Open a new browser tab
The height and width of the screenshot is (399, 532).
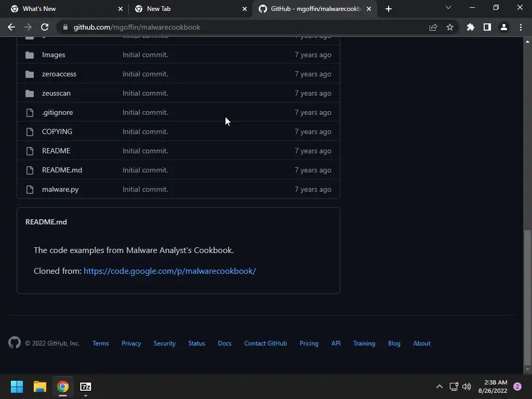pyautogui.click(x=389, y=9)
